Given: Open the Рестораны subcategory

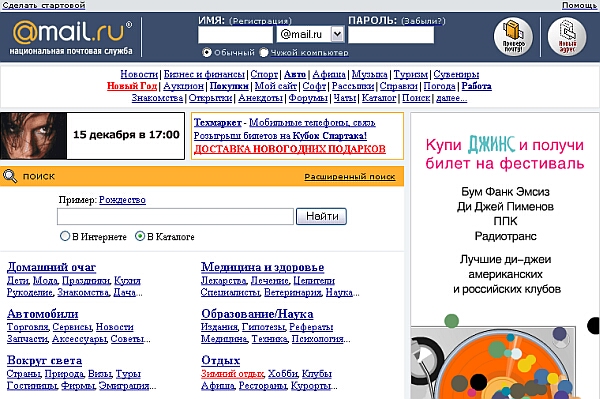Looking at the screenshot, I should [263, 386].
